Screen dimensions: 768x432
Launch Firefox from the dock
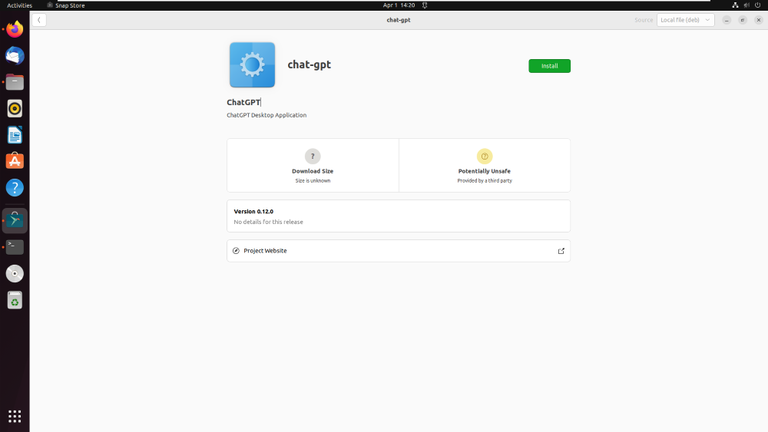(15, 29)
